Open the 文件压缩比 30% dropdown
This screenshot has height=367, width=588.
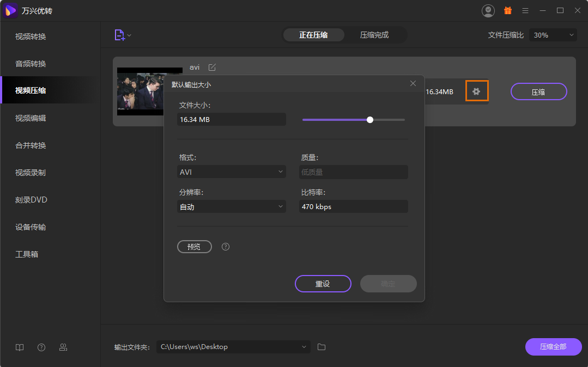pos(553,35)
